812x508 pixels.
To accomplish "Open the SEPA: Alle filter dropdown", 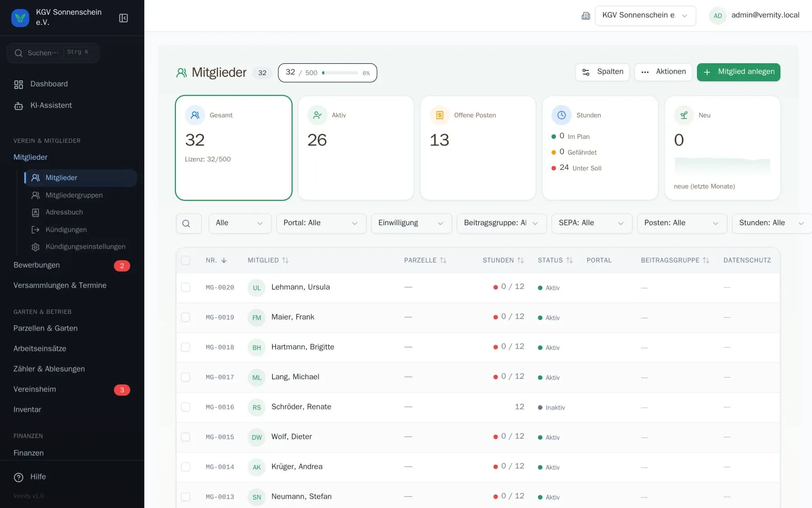I will 591,224.
